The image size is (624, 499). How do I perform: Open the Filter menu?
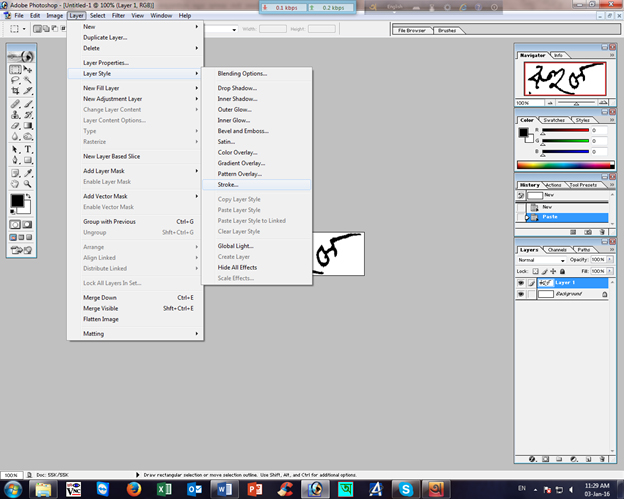click(118, 16)
